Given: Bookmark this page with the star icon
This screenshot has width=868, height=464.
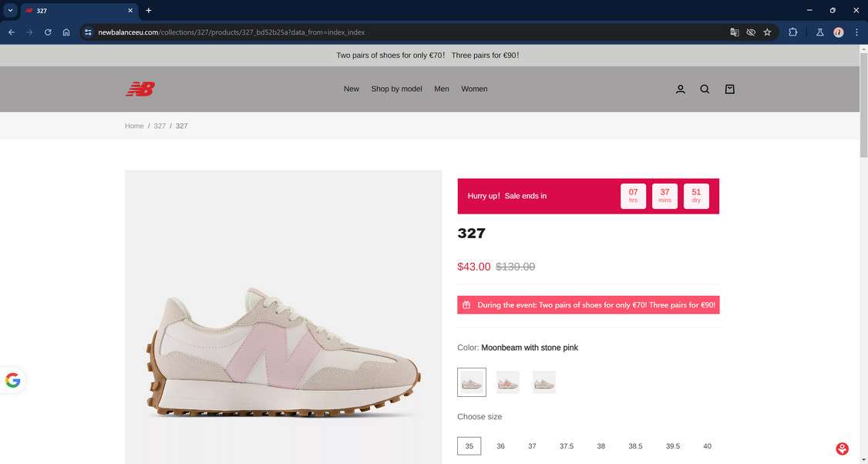Looking at the screenshot, I should (767, 32).
